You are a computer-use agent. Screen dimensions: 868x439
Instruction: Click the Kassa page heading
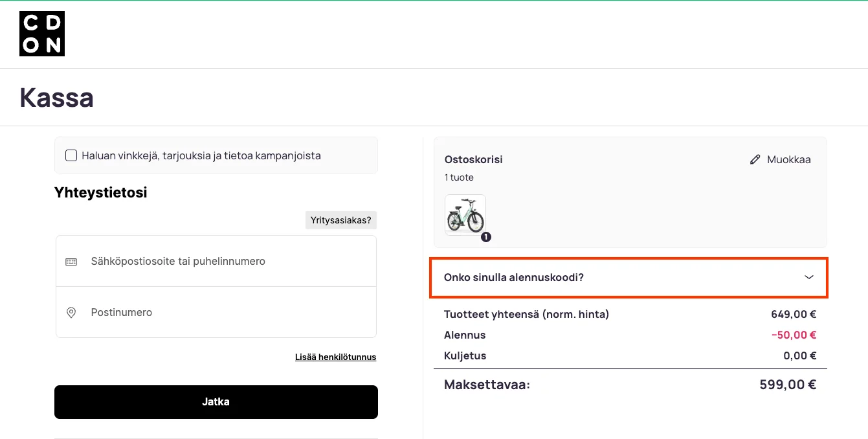(x=57, y=98)
